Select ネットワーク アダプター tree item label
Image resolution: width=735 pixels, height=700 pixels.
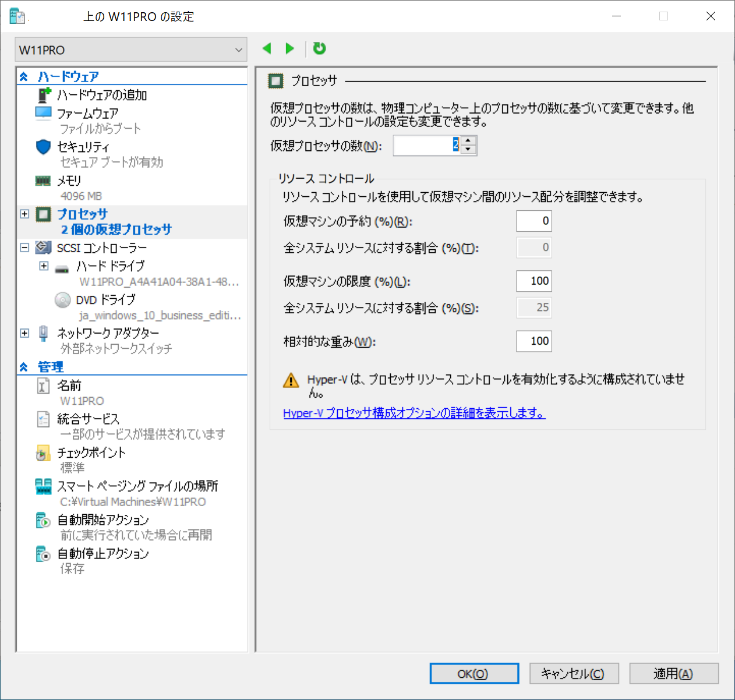click(x=108, y=333)
